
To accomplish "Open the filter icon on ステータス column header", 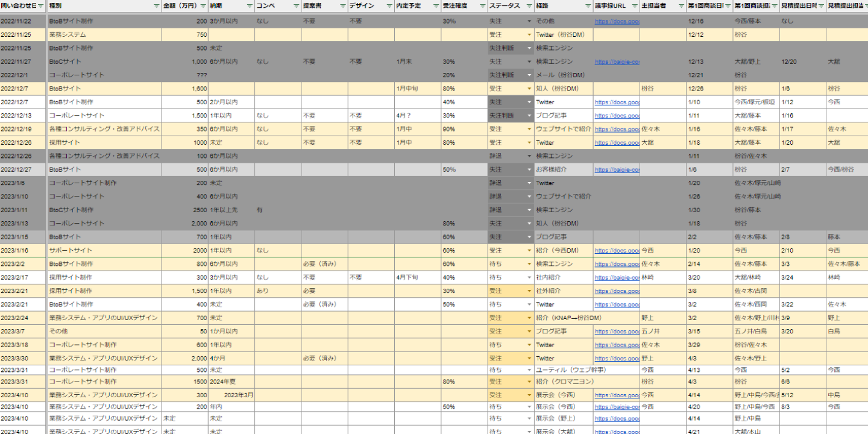I will click(529, 5).
